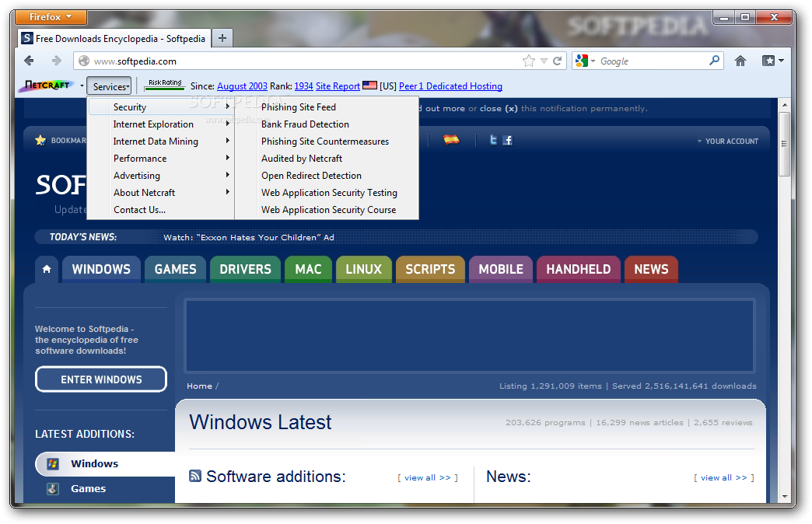Select Phishing Site Countermeasures

(326, 141)
